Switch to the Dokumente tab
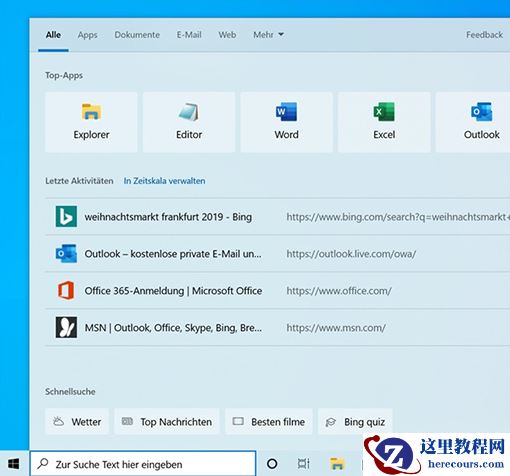This screenshot has width=510, height=476. pos(137,35)
